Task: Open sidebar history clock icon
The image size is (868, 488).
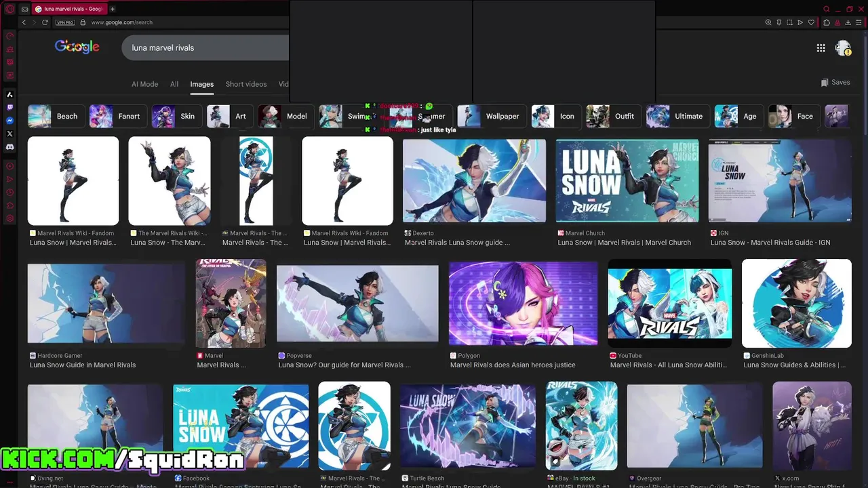Action: pyautogui.click(x=9, y=192)
